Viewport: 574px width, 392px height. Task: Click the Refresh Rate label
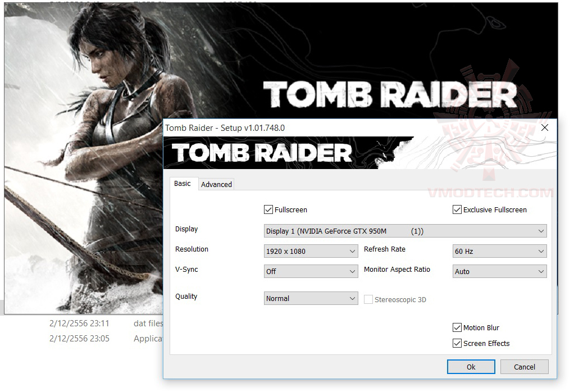point(384,249)
